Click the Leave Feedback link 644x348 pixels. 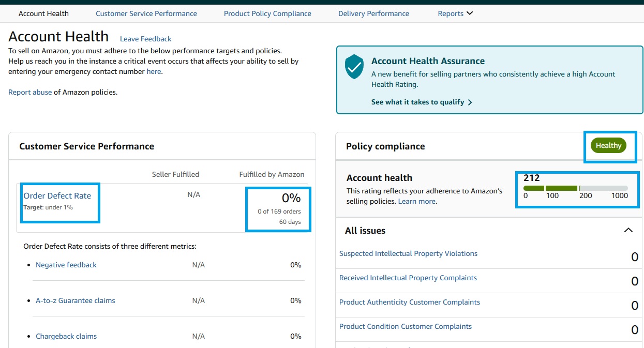pyautogui.click(x=145, y=39)
